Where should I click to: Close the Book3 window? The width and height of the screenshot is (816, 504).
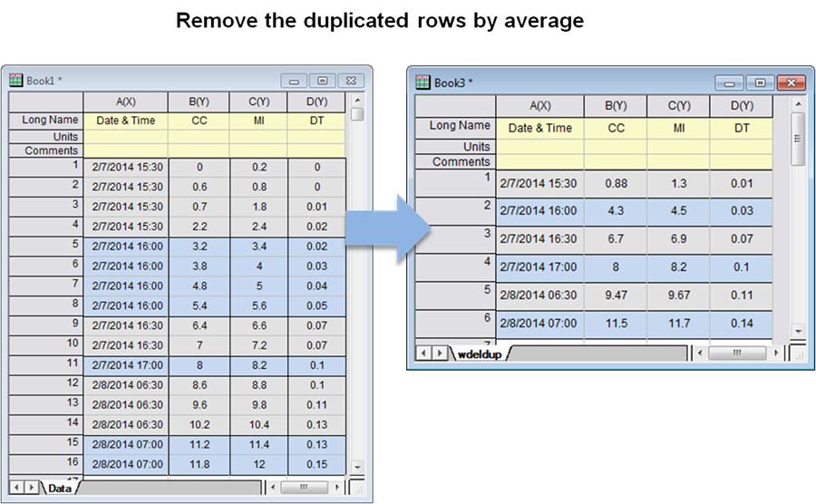tap(791, 82)
